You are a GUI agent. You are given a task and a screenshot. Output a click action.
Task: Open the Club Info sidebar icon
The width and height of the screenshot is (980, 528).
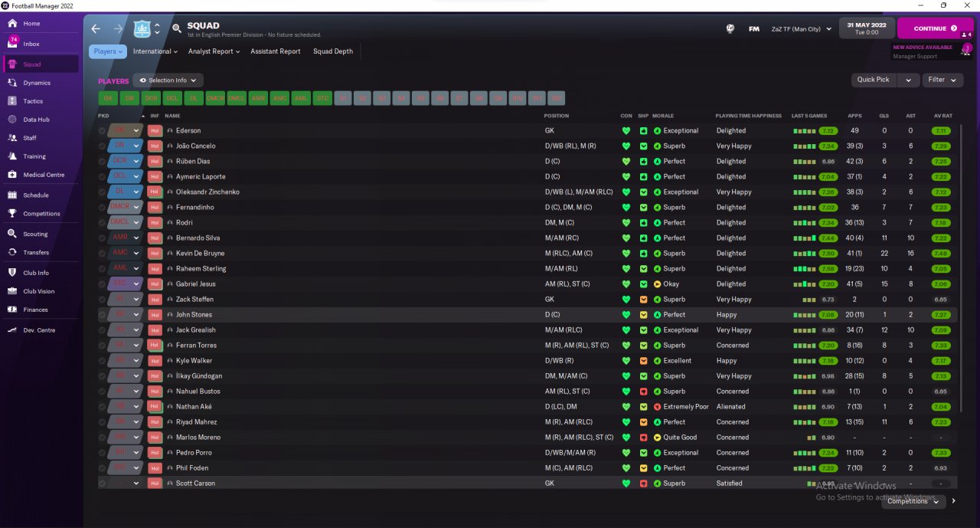point(12,273)
